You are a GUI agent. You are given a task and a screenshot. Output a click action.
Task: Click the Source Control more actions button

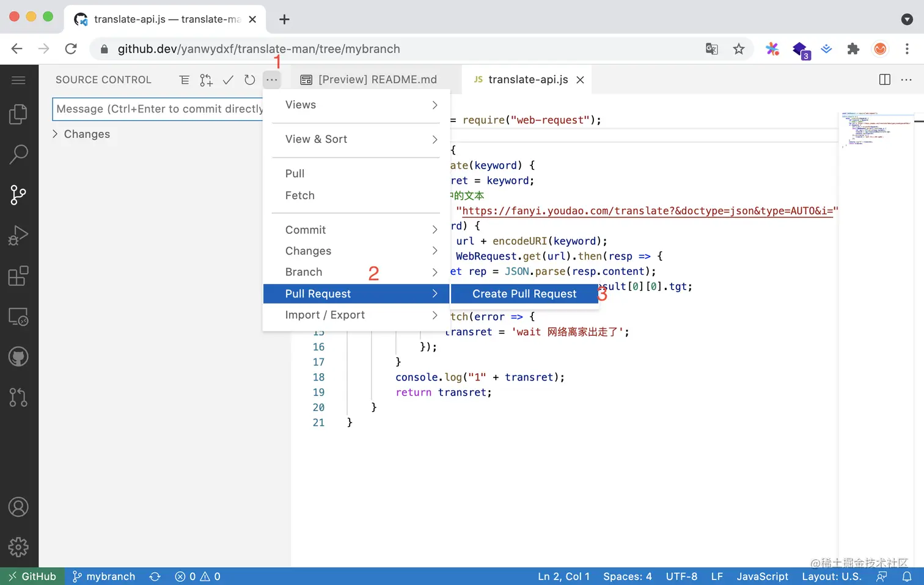point(272,80)
